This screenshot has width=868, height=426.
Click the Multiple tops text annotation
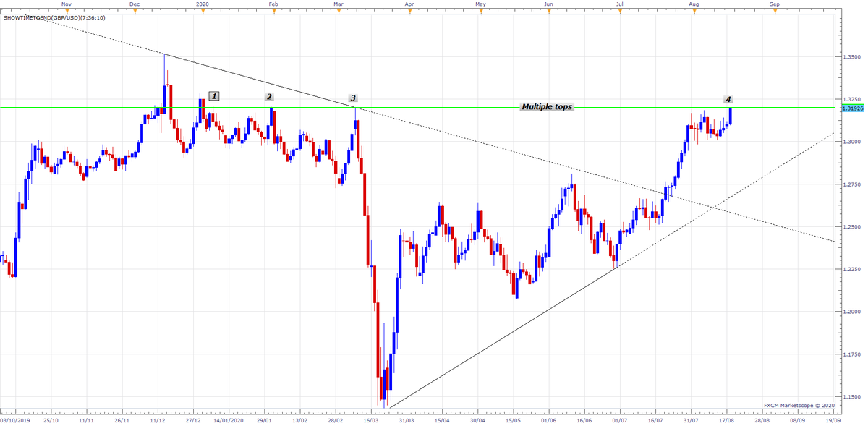point(546,106)
